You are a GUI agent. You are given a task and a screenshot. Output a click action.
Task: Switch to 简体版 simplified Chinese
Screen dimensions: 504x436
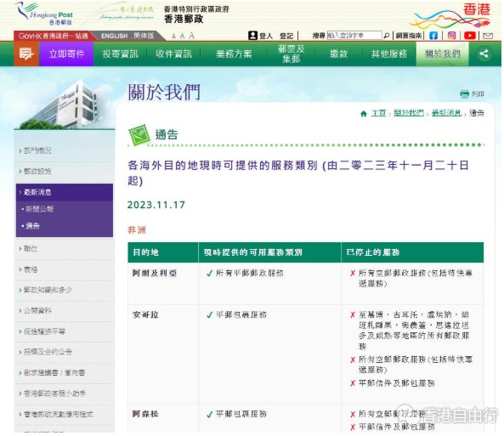[x=144, y=36]
